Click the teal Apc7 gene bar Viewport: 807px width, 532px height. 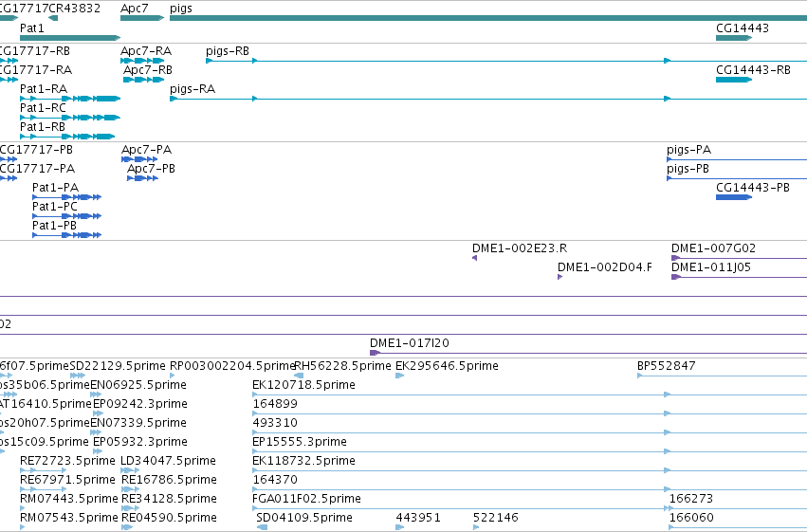point(142,18)
